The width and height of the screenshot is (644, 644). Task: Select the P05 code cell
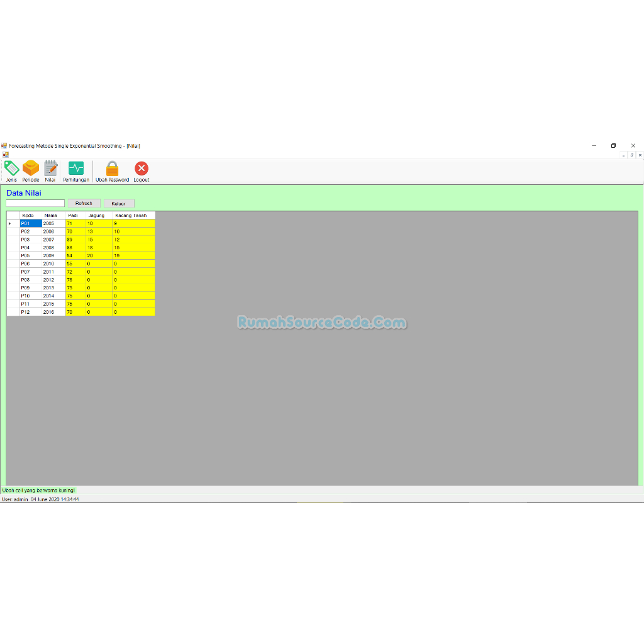[x=31, y=255]
